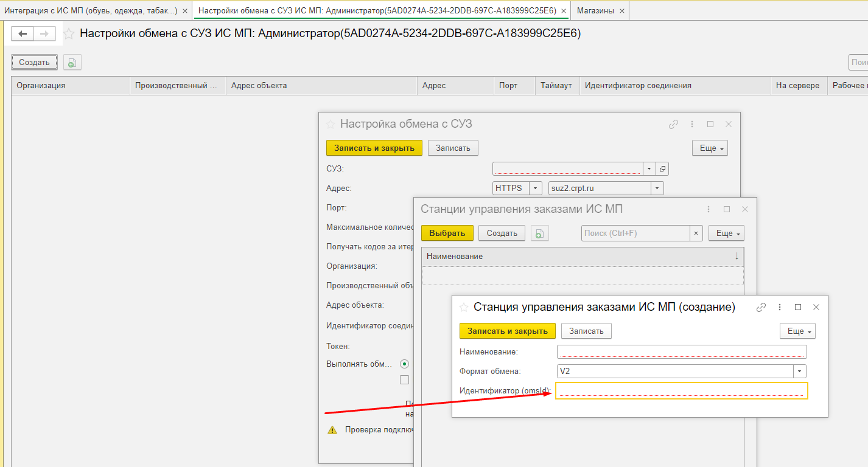Click the Адрес объекта column header

(321, 86)
